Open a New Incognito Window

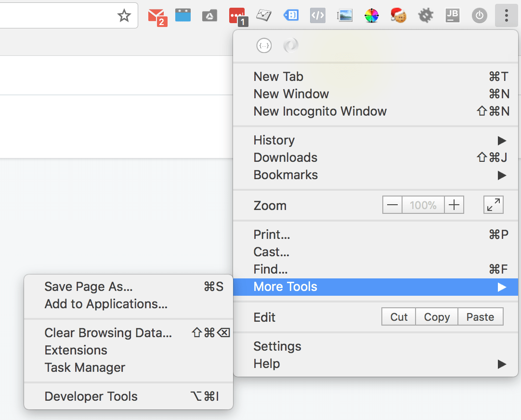click(376, 111)
